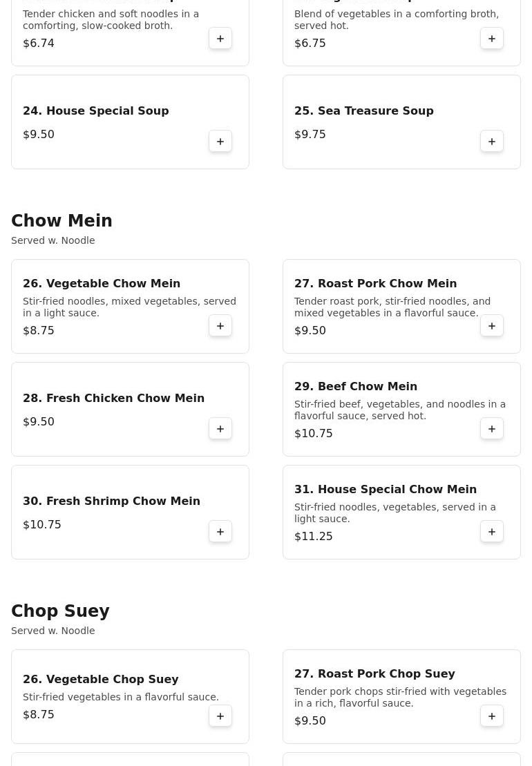Screen dimensions: 532x766
Task: Open 24. House Special Soup card title
Action: click(x=96, y=111)
